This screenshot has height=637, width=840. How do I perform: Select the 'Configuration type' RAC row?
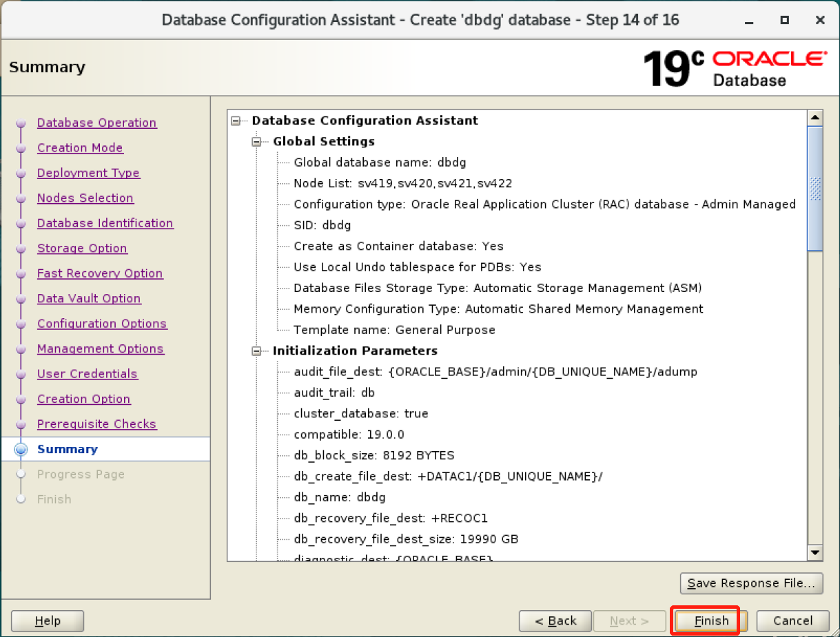pos(544,205)
